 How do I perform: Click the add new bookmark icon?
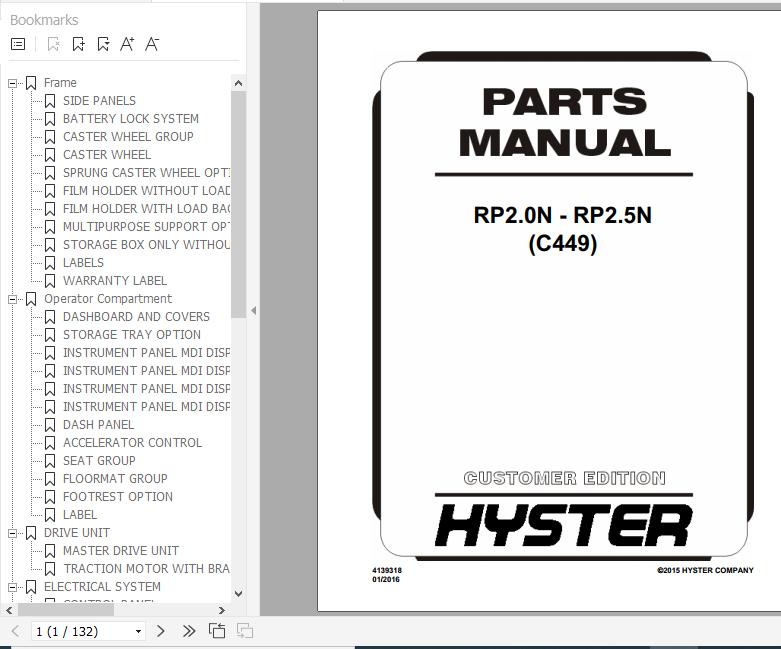coord(78,44)
